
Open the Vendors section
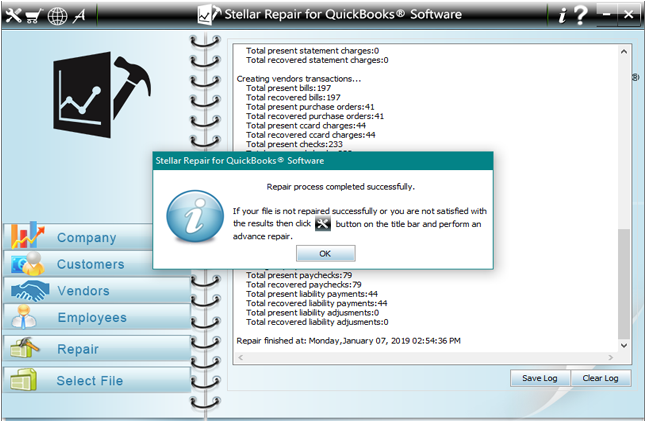[97, 291]
